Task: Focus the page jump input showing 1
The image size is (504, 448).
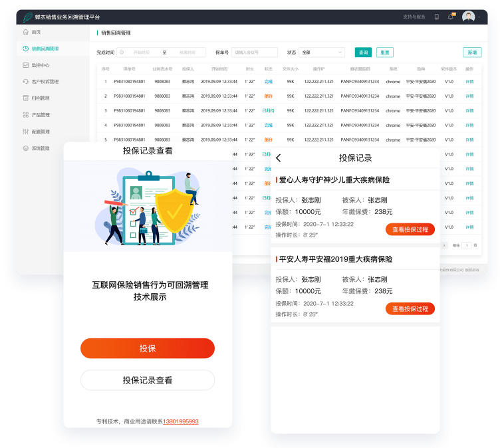Action: [466, 245]
